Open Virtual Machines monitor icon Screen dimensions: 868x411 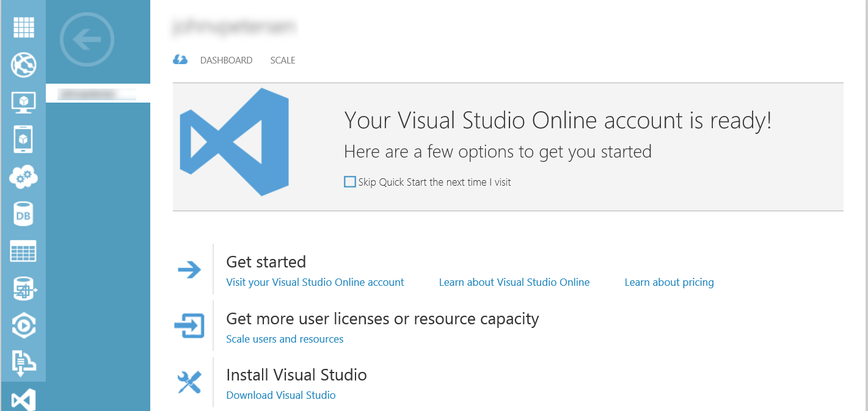[x=23, y=103]
